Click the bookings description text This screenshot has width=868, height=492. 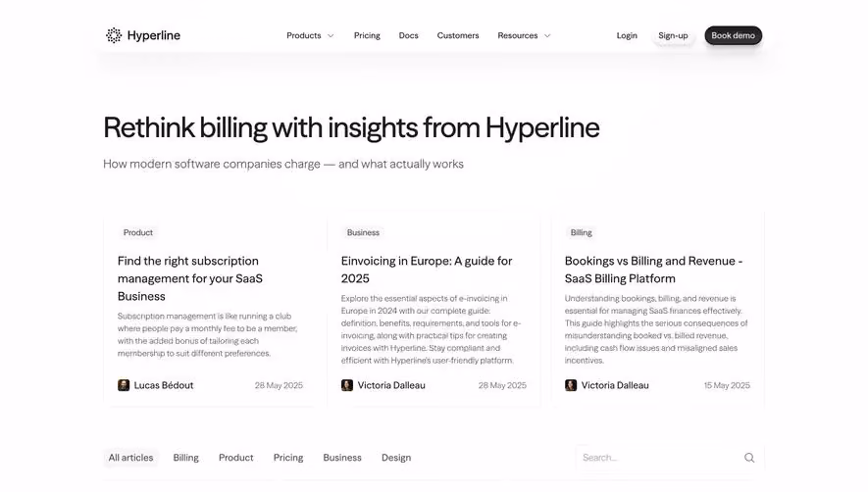pos(656,329)
